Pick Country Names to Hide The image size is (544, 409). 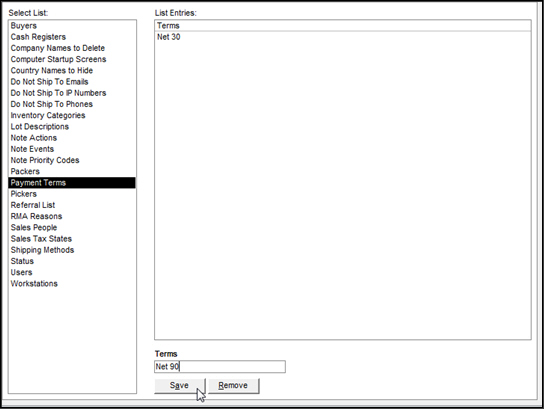72,70
